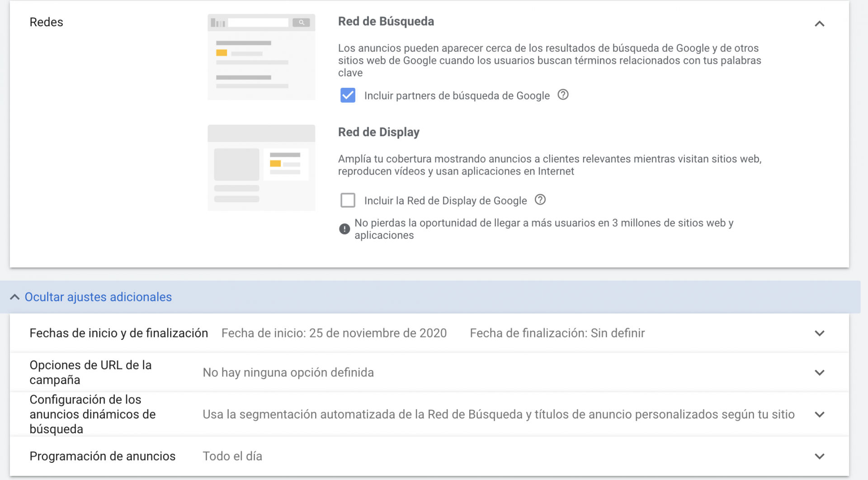Click Fecha de finalización: Sin definir text
The image size is (868, 480).
(x=557, y=333)
